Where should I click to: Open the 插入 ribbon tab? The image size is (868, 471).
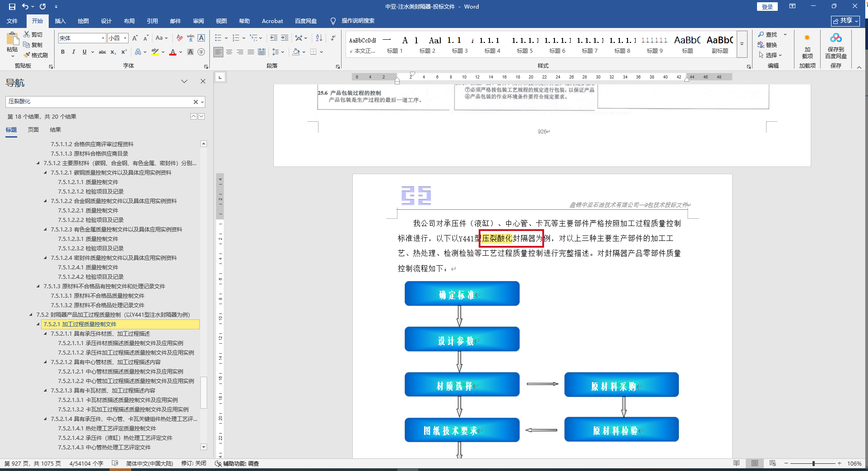point(60,21)
